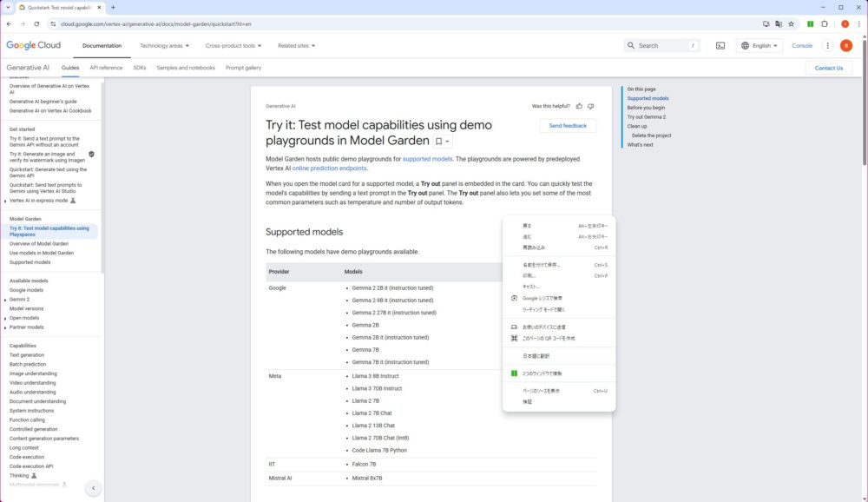Open the API reference tab
868x502 pixels.
point(106,68)
